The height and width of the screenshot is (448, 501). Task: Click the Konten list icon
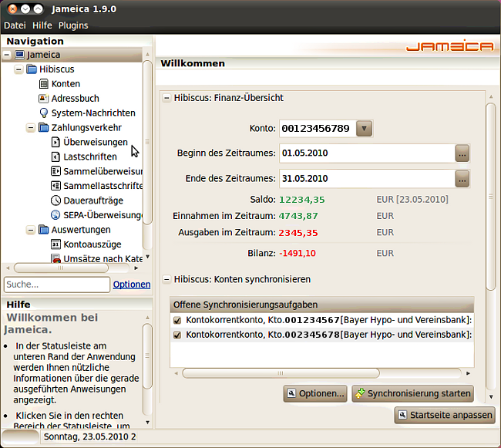point(44,84)
